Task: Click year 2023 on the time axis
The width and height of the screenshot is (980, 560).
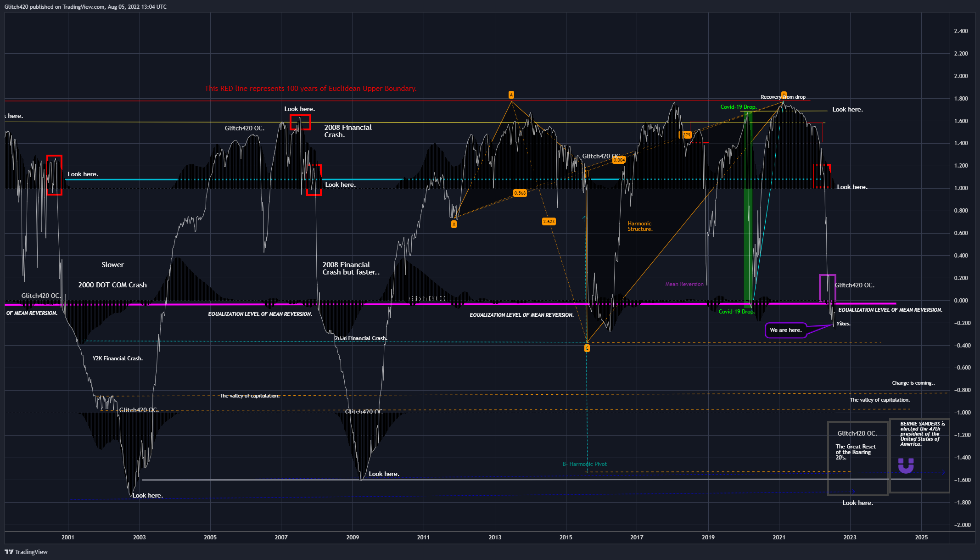Action: pyautogui.click(x=850, y=538)
